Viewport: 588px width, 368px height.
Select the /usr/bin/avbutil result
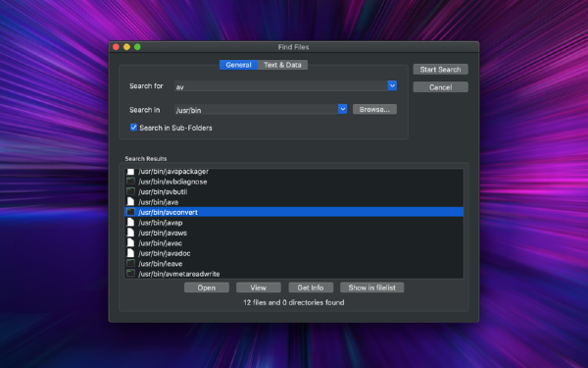coord(294,191)
